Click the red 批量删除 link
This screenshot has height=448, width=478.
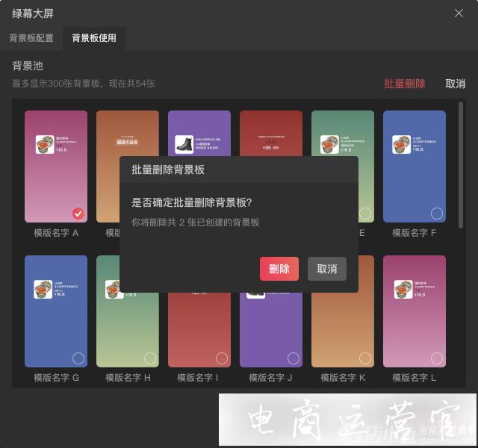point(405,84)
